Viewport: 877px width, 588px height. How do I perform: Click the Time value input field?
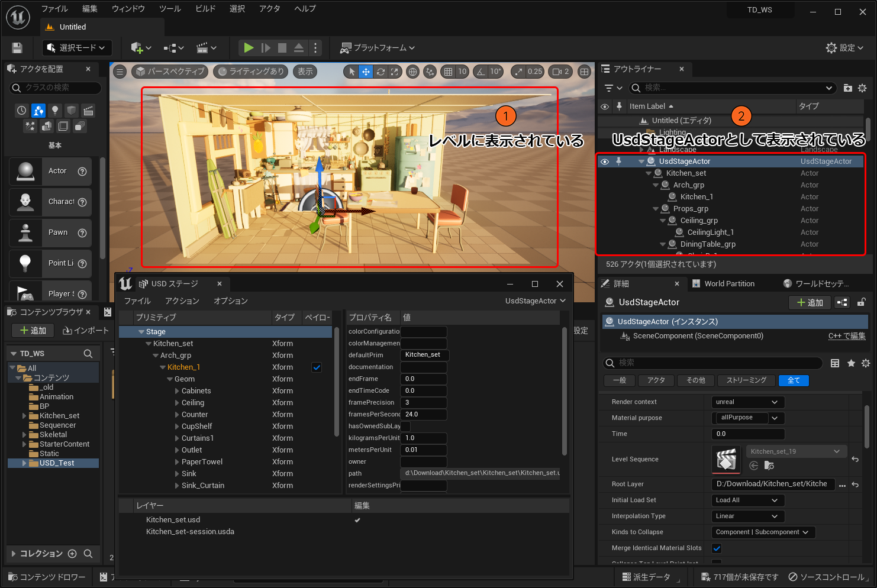(747, 434)
